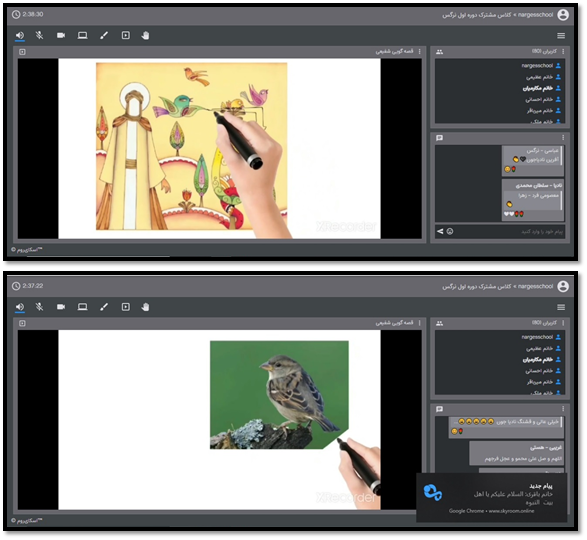This screenshot has height=540, width=587.
Task: Open whiteboard brush tool in 2:38:30 window
Action: pos(104,35)
